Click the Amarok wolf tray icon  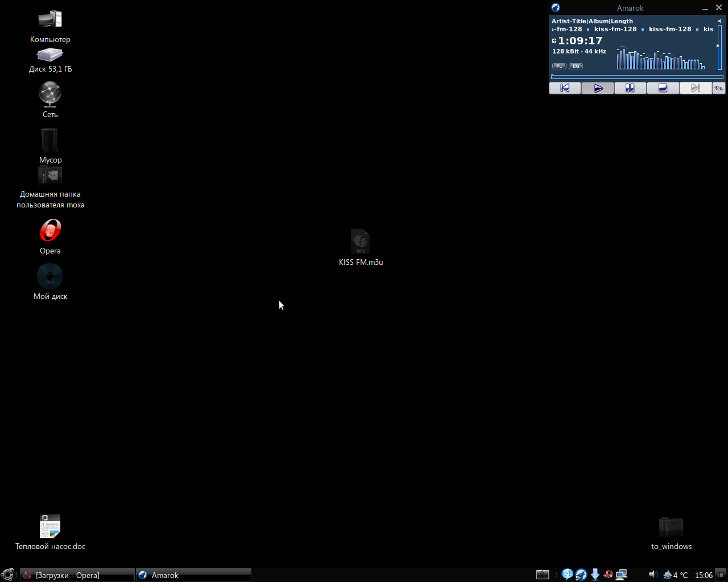pos(581,575)
